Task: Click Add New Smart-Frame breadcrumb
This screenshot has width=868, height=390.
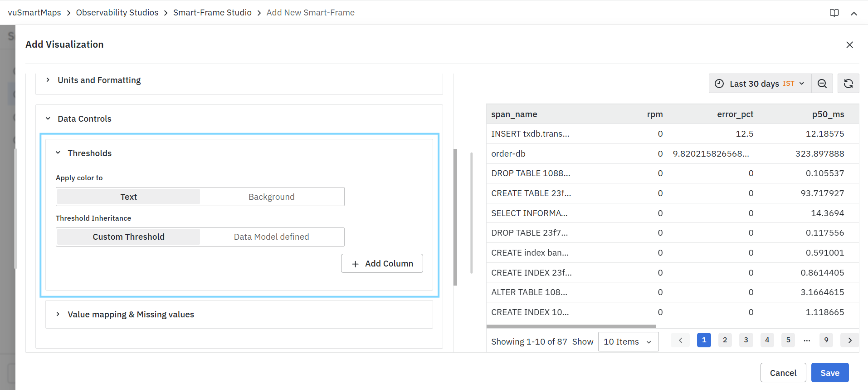Action: click(311, 13)
